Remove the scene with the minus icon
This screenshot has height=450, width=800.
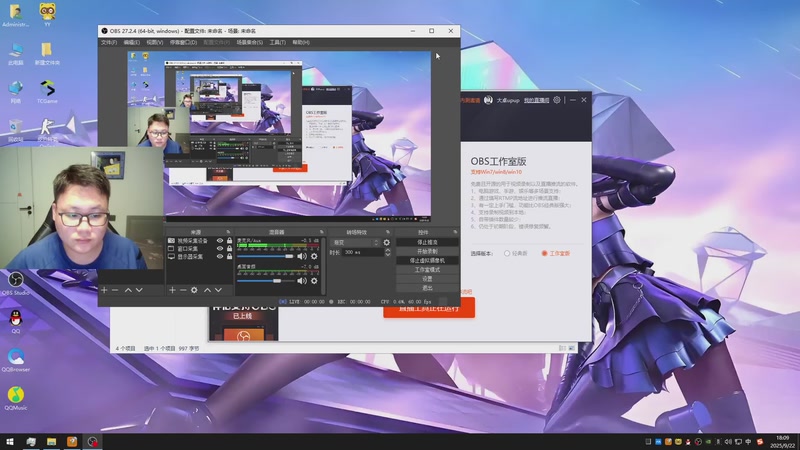tap(115, 290)
